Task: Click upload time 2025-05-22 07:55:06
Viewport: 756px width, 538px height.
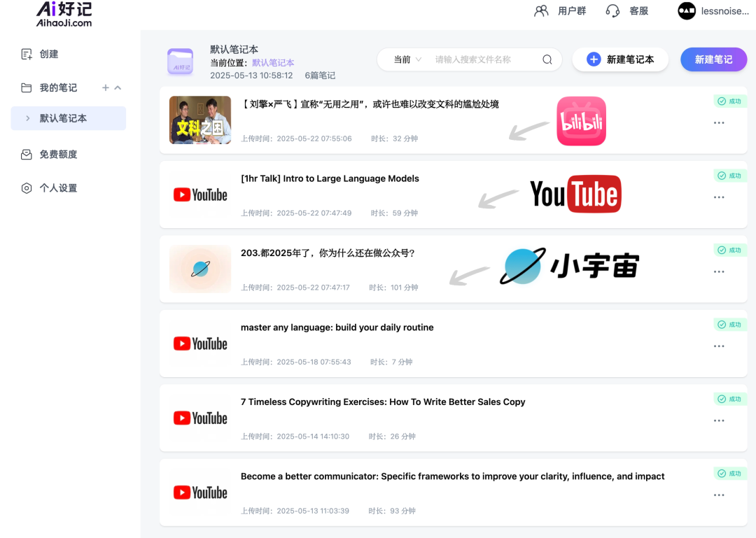Action: pyautogui.click(x=296, y=139)
